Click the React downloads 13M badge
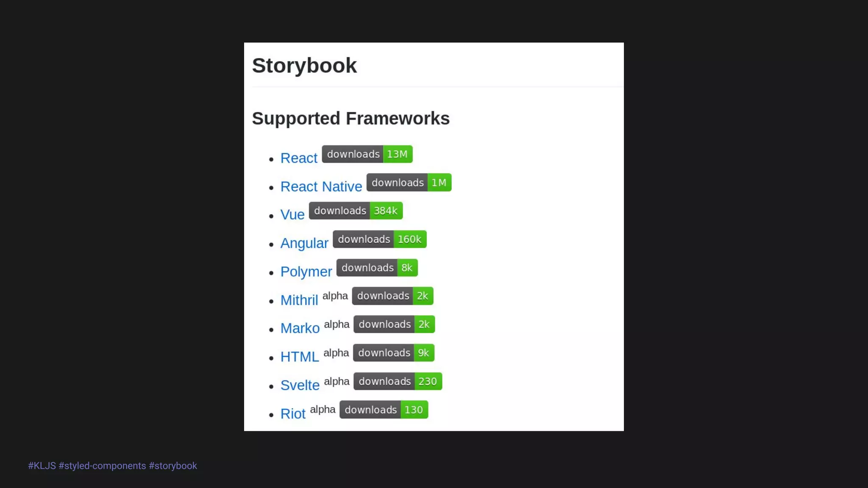The height and width of the screenshot is (488, 868). (367, 154)
